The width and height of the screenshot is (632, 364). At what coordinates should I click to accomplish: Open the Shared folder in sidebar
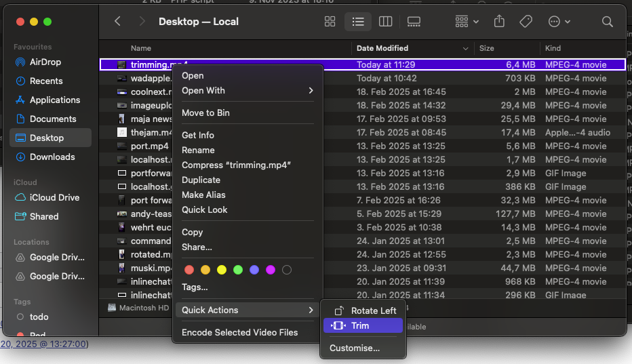coord(44,216)
